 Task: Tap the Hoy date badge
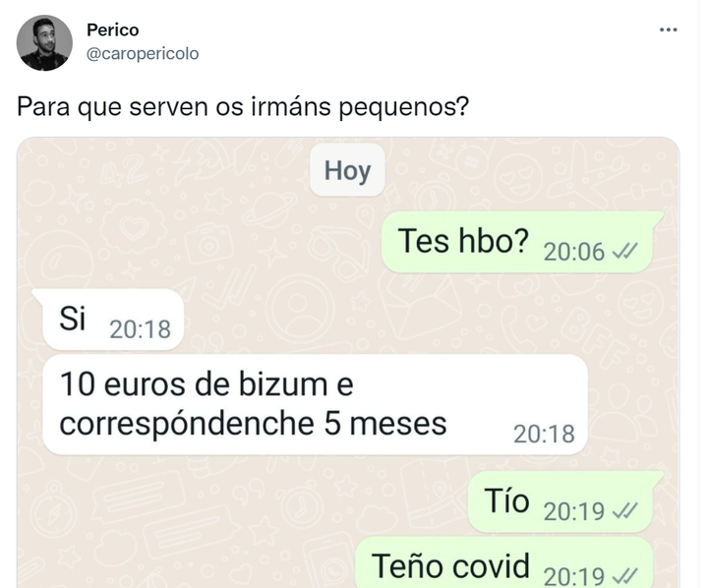coord(347,171)
